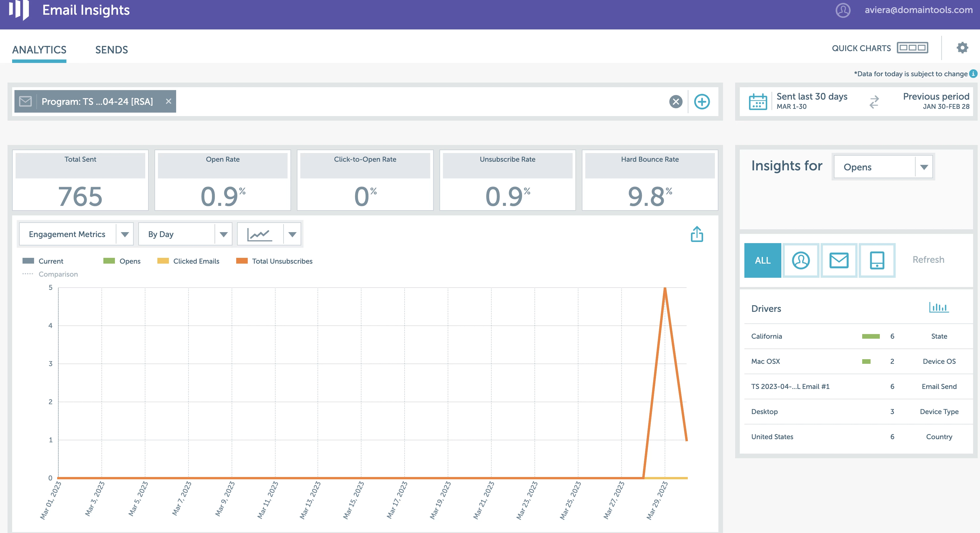The image size is (980, 533).
Task: Clear all filters with the X icon
Action: tap(676, 102)
